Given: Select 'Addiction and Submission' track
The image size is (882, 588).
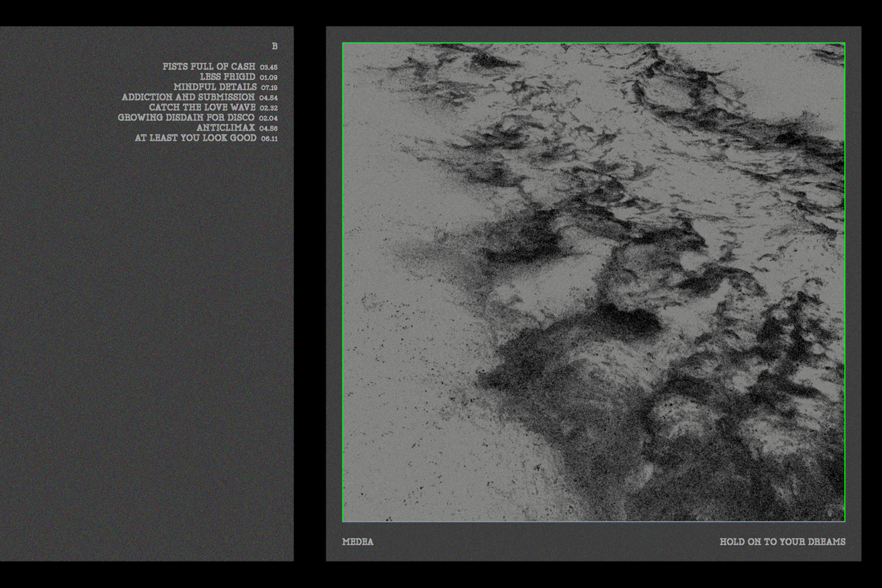Looking at the screenshot, I should pyautogui.click(x=188, y=97).
